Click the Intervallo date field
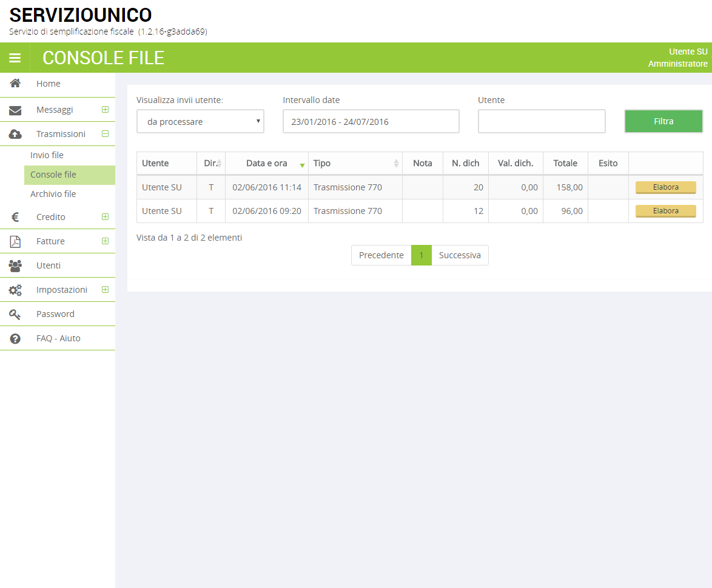 click(x=371, y=121)
